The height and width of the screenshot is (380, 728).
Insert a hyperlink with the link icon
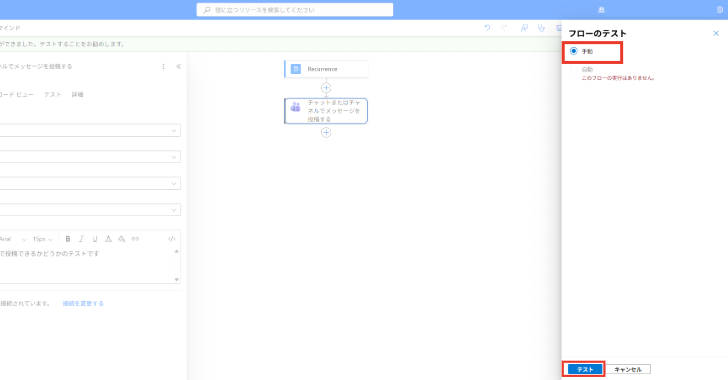pyautogui.click(x=135, y=239)
